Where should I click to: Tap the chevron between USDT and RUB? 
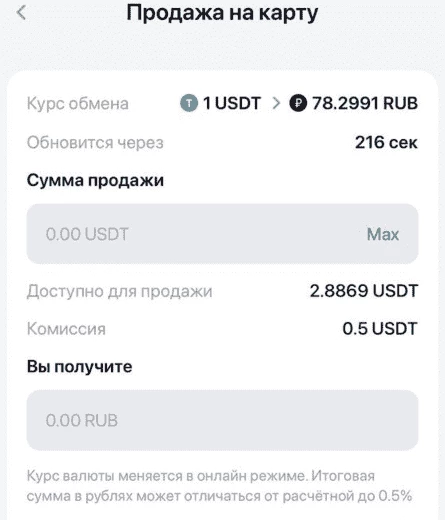(276, 103)
